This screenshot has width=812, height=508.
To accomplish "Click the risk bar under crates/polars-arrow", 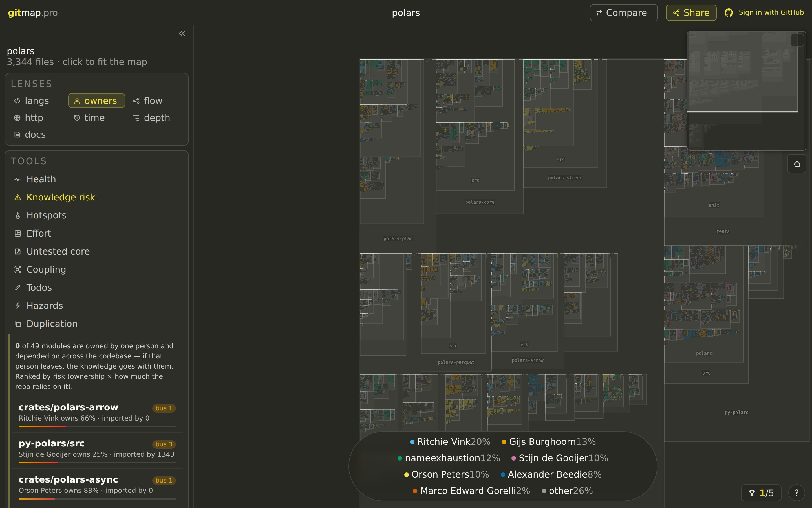I will (97, 426).
